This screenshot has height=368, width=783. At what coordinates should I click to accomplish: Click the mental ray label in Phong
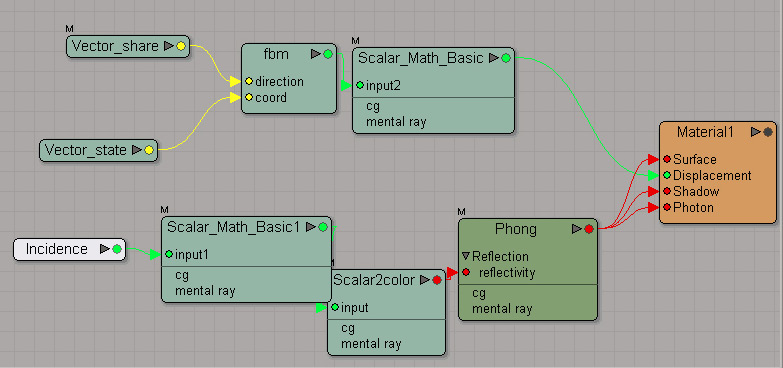502,309
